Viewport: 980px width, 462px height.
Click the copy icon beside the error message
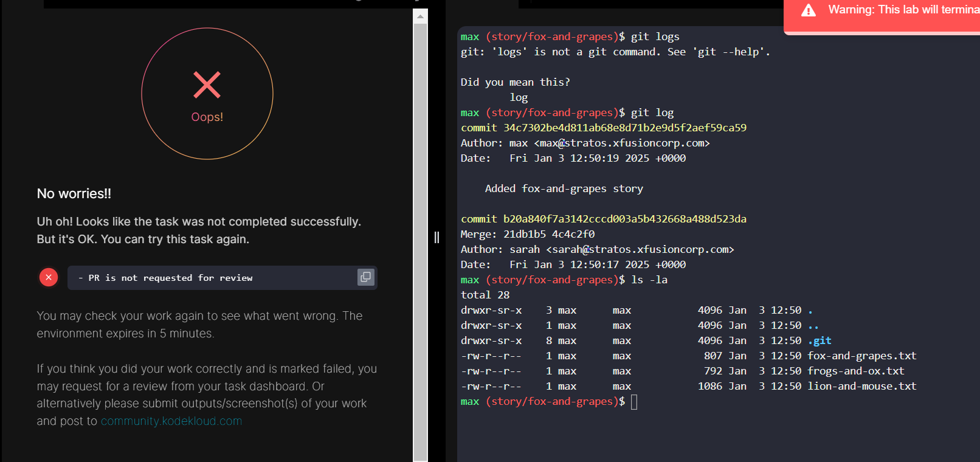[x=365, y=277]
